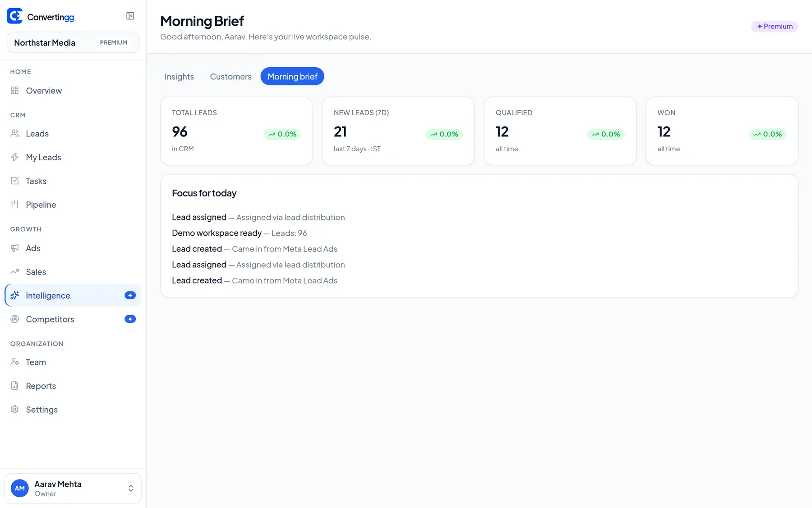Image resolution: width=812 pixels, height=508 pixels.
Task: Click the Team members icon
Action: [x=15, y=362]
